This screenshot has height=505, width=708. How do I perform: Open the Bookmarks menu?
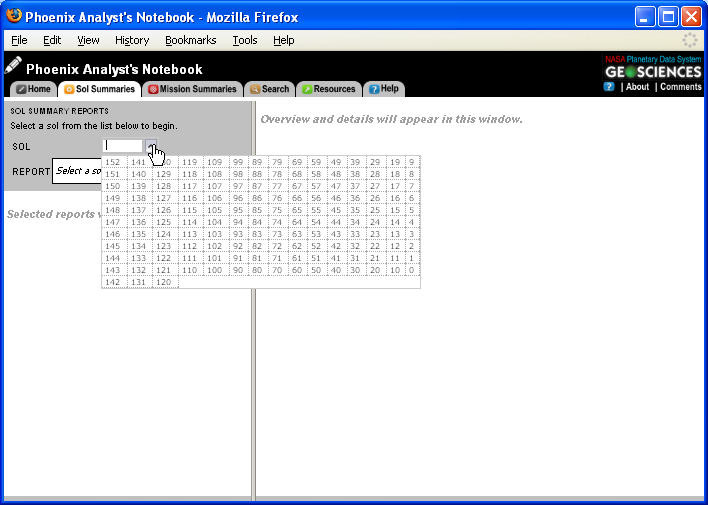(x=190, y=40)
